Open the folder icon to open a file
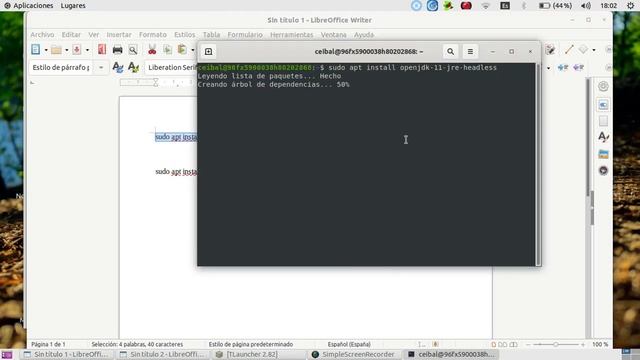This screenshot has width=640, height=360. [x=56, y=50]
